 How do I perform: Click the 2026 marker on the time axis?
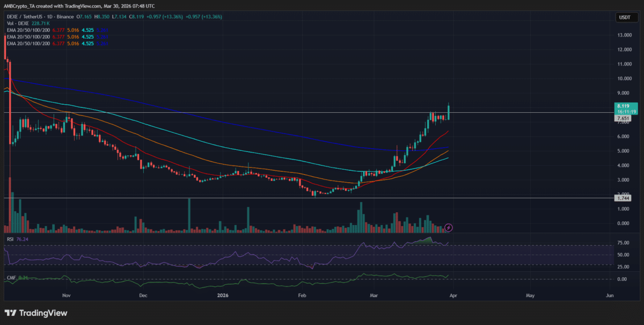(223, 295)
